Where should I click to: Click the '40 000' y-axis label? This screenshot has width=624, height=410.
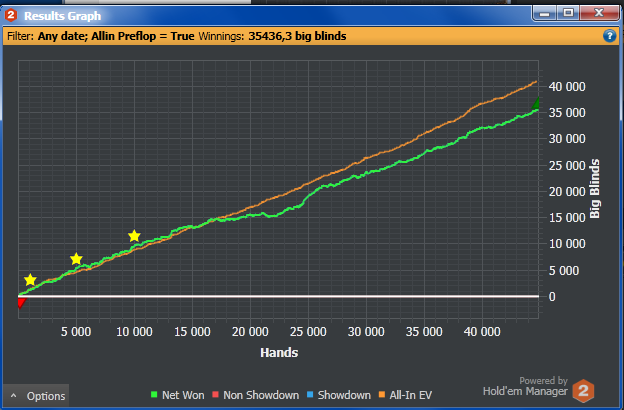(x=567, y=86)
